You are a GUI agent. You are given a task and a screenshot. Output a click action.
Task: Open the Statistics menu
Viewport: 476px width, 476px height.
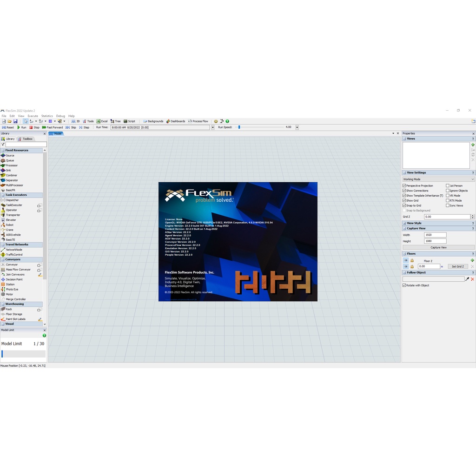(x=47, y=116)
